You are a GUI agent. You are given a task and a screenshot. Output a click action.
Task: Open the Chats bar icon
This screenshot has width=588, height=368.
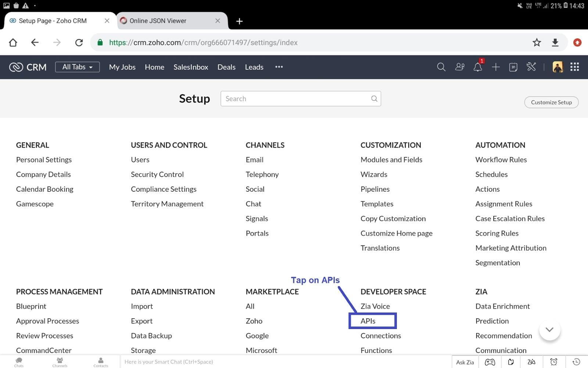(x=19, y=362)
